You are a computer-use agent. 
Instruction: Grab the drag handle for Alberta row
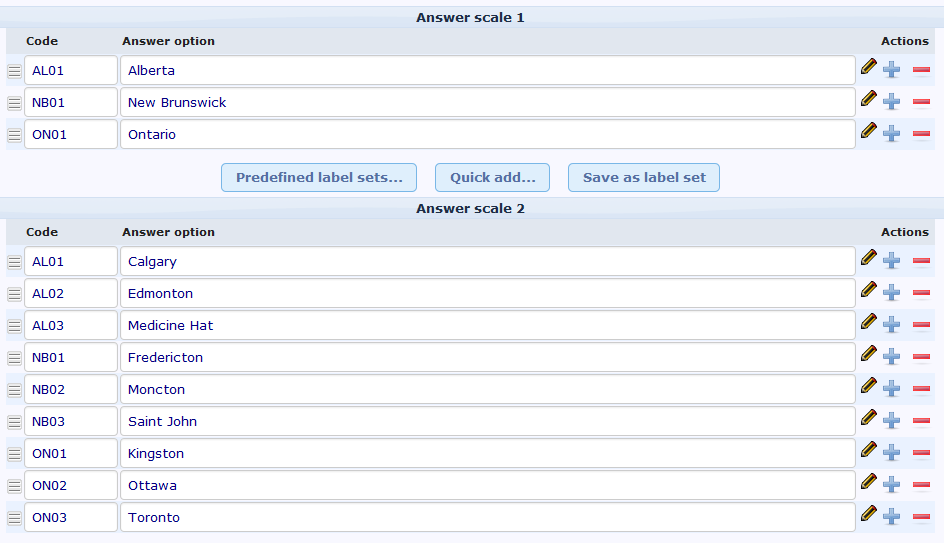(14, 71)
